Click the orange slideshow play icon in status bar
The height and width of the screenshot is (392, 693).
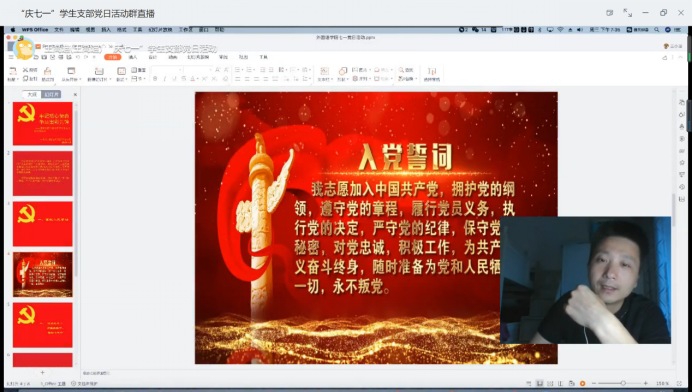[583, 383]
